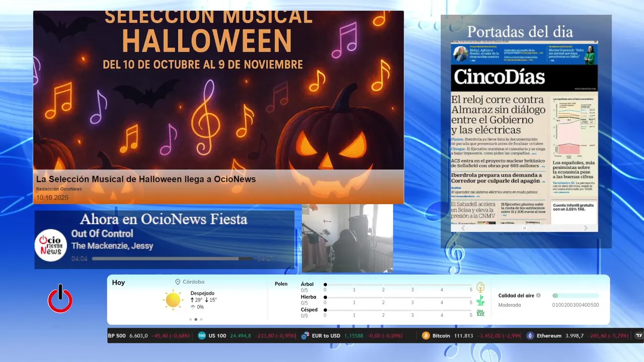644x362 pixels.
Task: Open the Ethereum ticker entry
Action: pyautogui.click(x=577, y=336)
